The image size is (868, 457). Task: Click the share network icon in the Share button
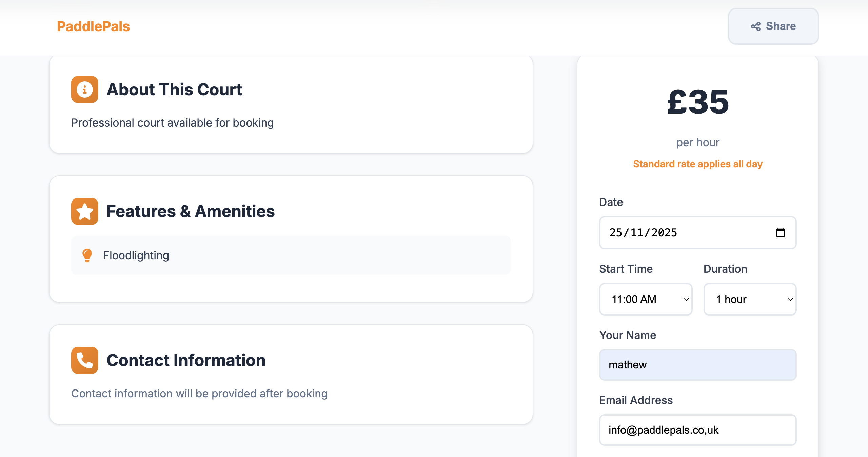pyautogui.click(x=756, y=26)
